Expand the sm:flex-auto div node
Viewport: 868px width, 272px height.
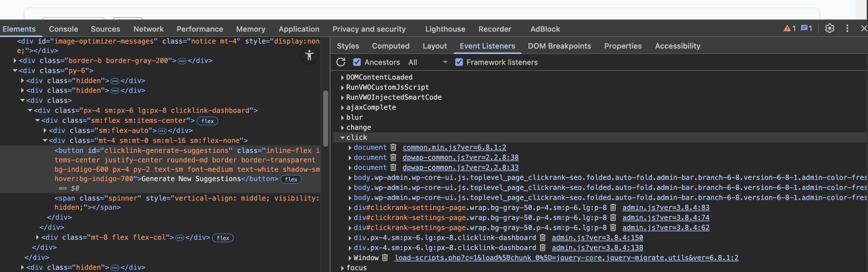tap(45, 131)
